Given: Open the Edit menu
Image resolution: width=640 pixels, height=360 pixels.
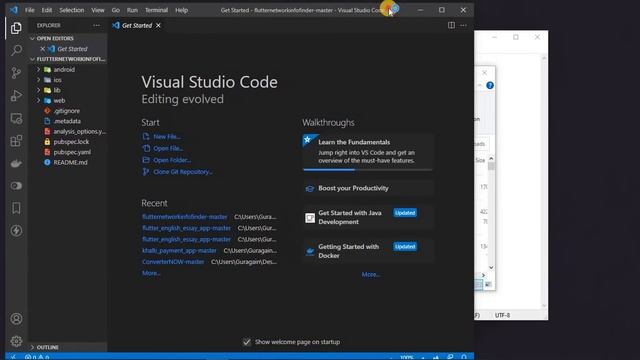Looking at the screenshot, I should (47, 10).
